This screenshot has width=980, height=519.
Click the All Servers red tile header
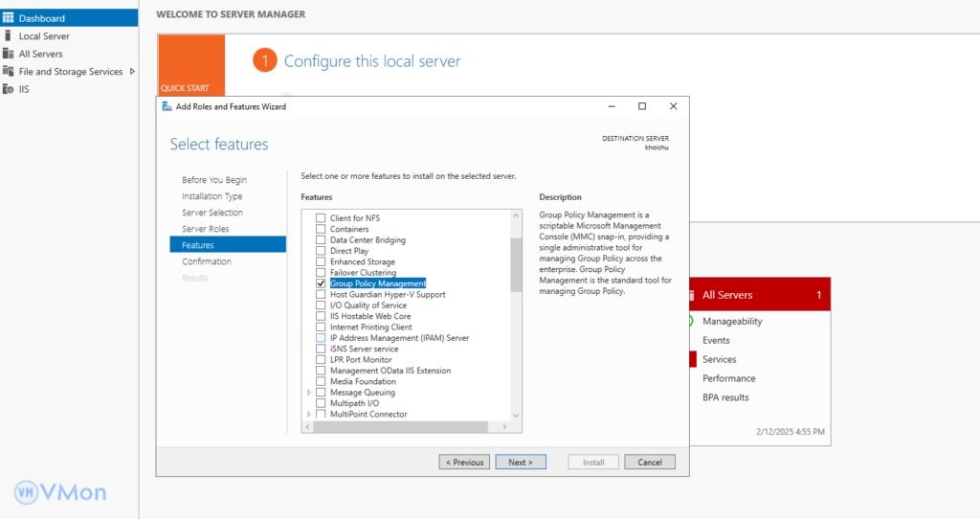[x=760, y=295]
